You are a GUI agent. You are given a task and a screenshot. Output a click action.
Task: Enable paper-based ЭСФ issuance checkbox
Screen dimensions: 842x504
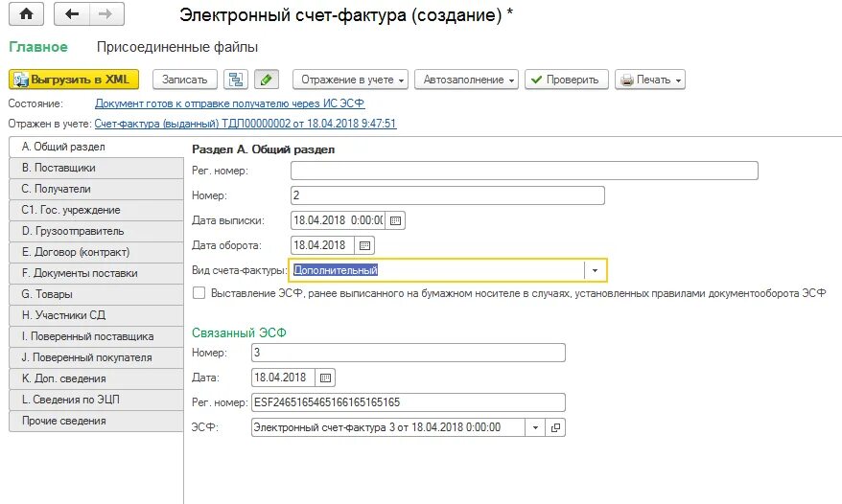pyautogui.click(x=199, y=293)
